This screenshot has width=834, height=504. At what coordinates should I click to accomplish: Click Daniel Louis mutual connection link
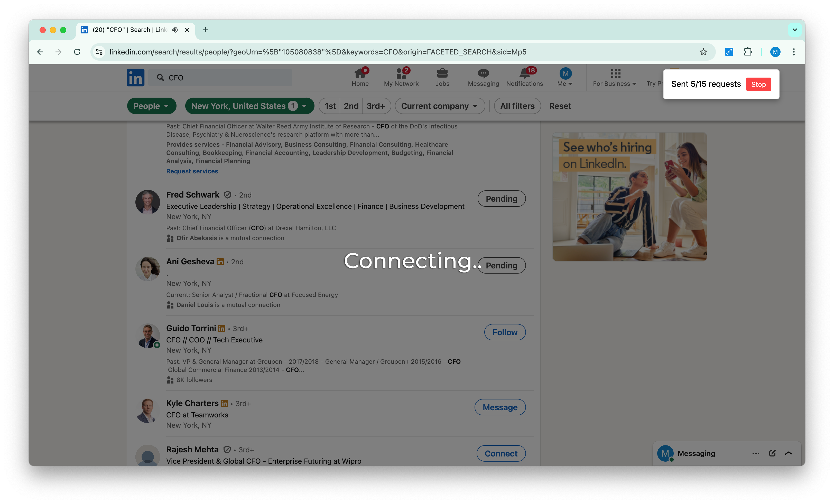194,305
